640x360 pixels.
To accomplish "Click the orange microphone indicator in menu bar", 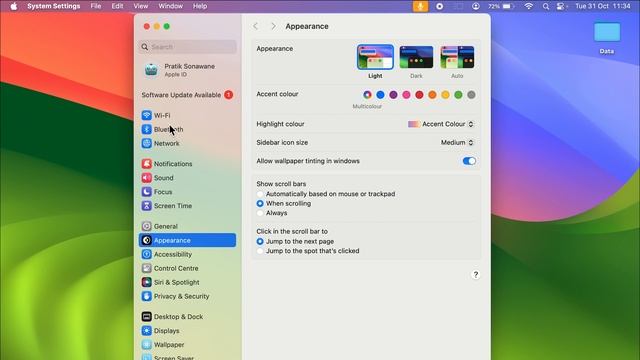I will click(x=420, y=6).
